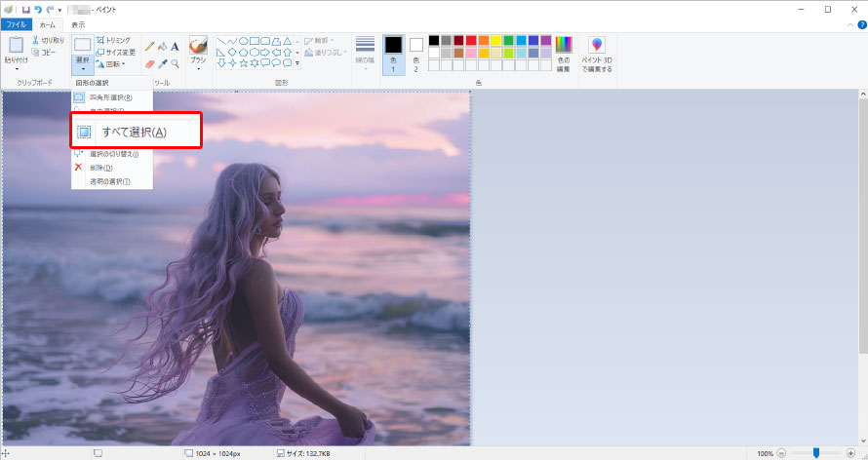Click the コピー button
Image resolution: width=868 pixels, height=460 pixels.
tap(45, 52)
